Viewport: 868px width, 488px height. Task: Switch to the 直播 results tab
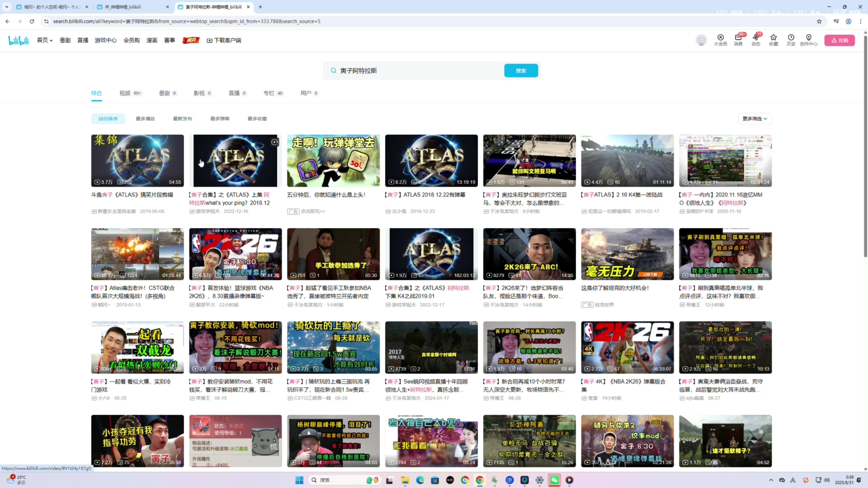[237, 93]
